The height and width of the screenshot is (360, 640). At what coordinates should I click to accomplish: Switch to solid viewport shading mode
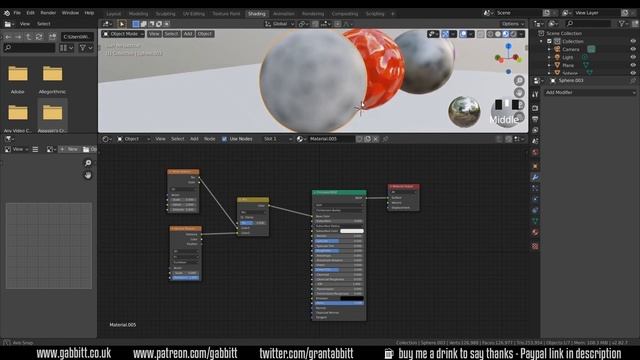pyautogui.click(x=498, y=34)
